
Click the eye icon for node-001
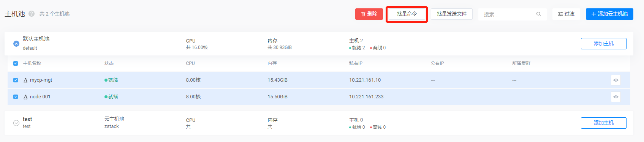[616, 97]
